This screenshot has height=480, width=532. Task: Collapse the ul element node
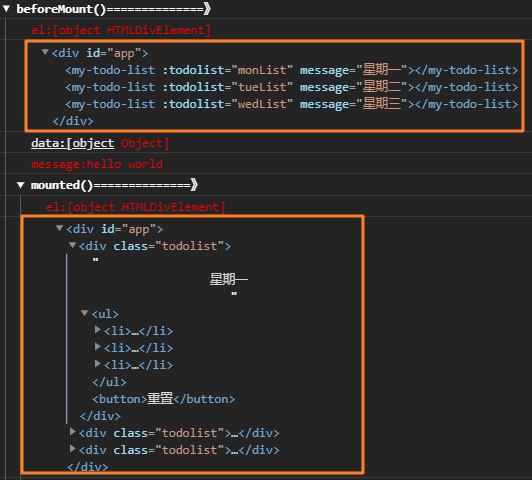[x=84, y=313]
